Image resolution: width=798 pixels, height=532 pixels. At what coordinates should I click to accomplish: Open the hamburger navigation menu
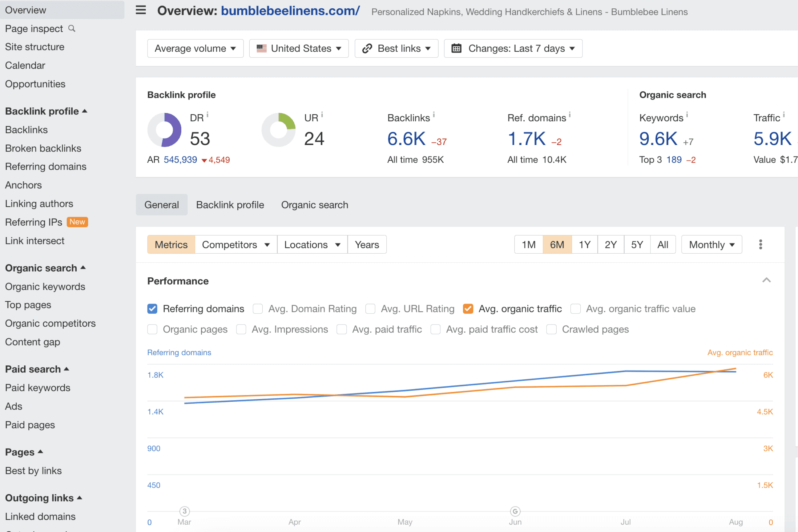coord(140,10)
